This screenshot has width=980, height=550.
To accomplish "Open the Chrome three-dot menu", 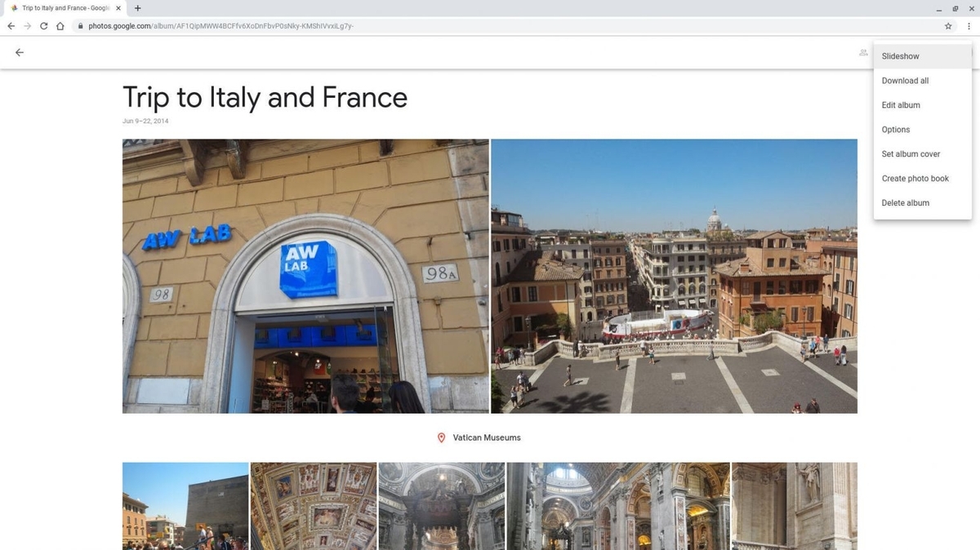I will click(x=969, y=25).
